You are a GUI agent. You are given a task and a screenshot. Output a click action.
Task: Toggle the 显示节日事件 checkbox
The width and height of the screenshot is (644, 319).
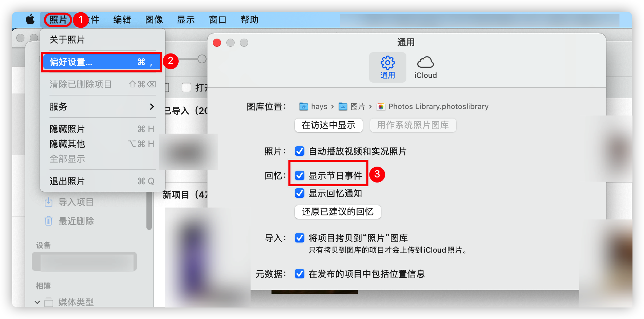pos(300,175)
